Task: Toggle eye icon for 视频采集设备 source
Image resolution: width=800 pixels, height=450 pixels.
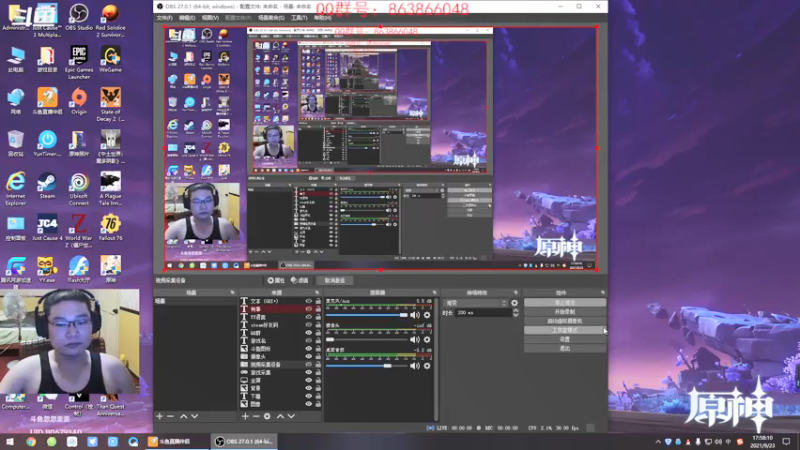Action: (x=309, y=364)
